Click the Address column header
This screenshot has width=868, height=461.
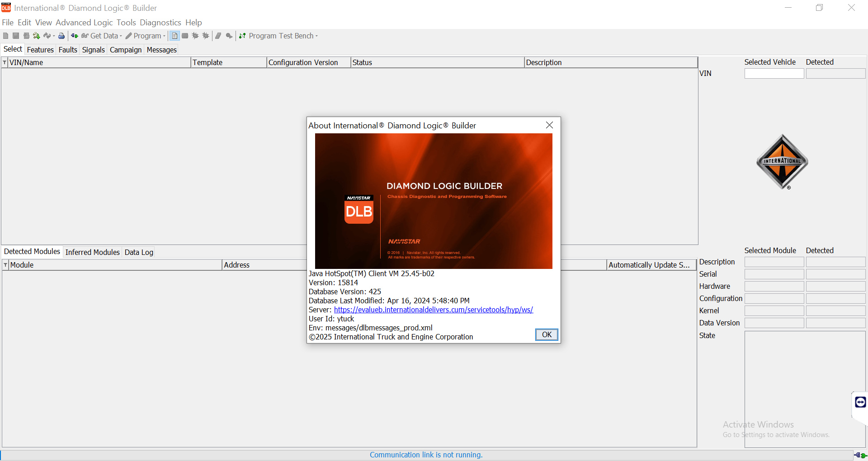(264, 265)
